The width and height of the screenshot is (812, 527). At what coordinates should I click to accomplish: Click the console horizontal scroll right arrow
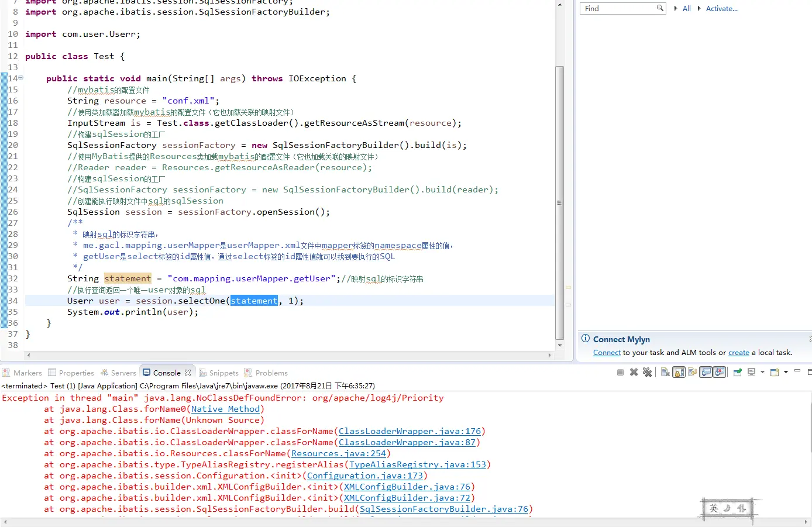coord(807,522)
